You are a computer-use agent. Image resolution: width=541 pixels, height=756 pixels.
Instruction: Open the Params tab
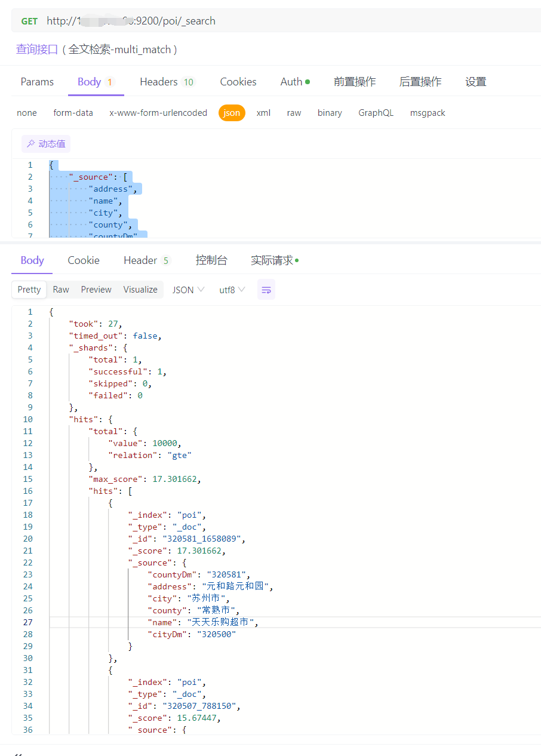tap(37, 82)
